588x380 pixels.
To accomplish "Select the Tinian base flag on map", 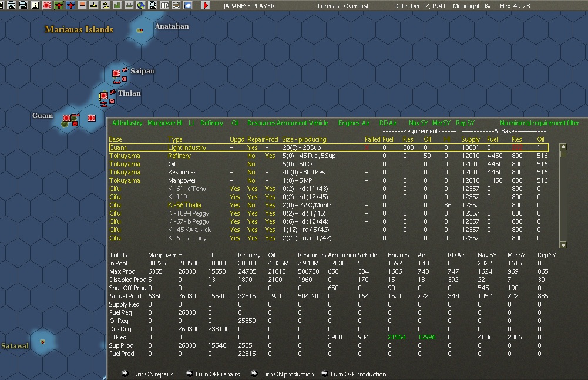I will pyautogui.click(x=104, y=96).
